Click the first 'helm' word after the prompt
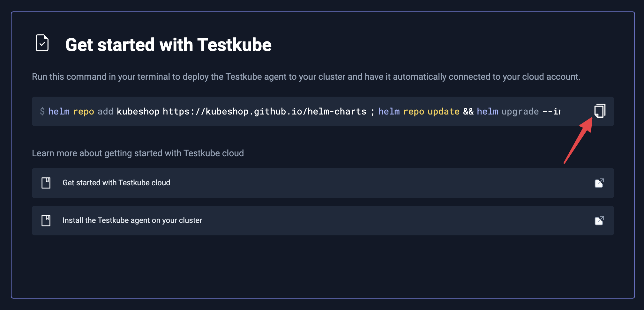This screenshot has width=644, height=310. tap(59, 111)
